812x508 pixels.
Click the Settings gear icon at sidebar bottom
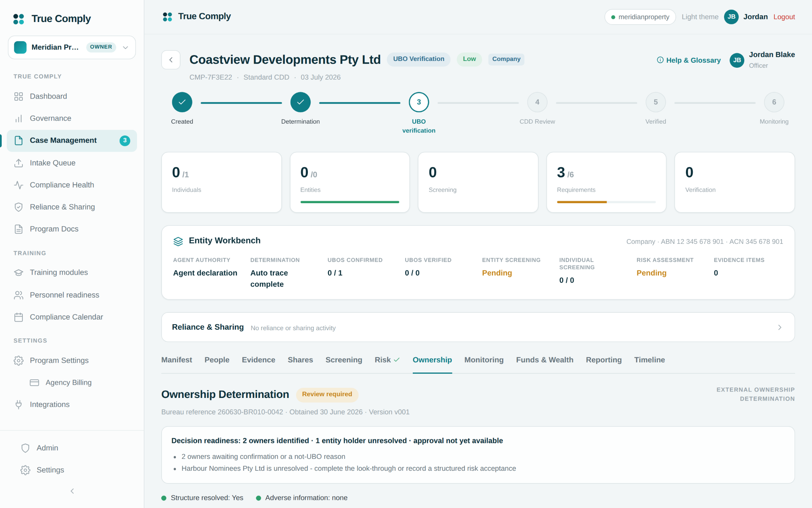pyautogui.click(x=25, y=470)
